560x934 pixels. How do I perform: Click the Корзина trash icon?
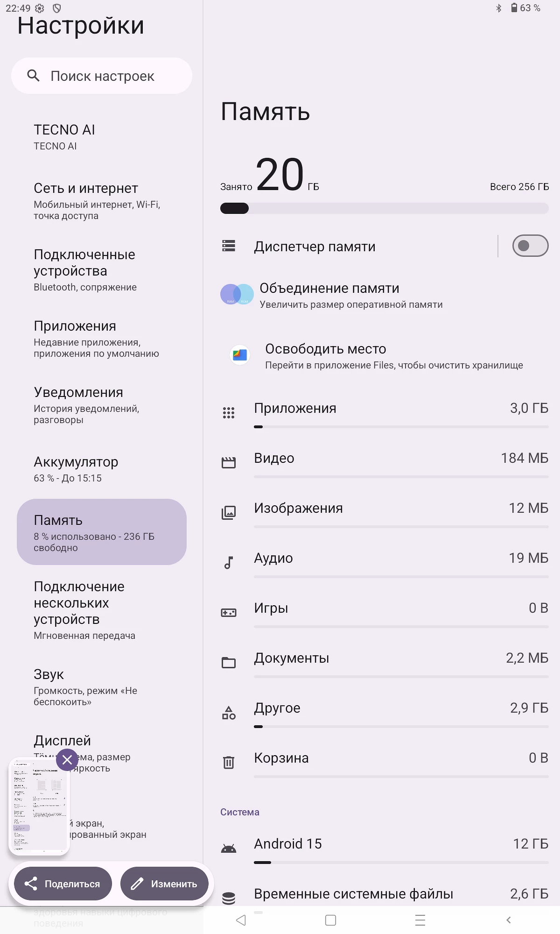tap(229, 762)
